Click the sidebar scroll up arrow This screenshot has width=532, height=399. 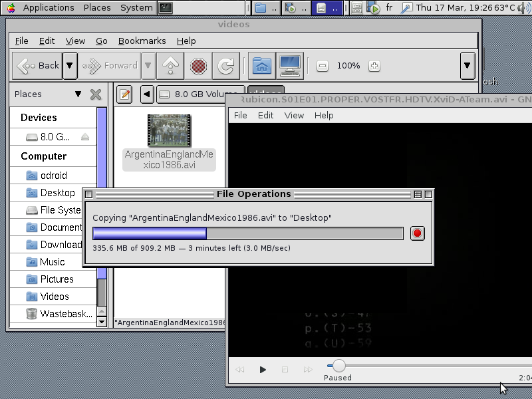[102, 311]
